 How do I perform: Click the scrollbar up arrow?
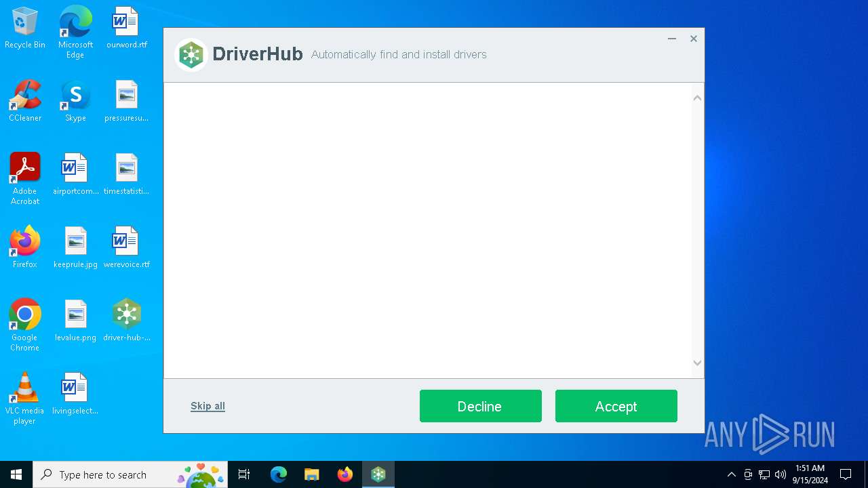point(697,98)
